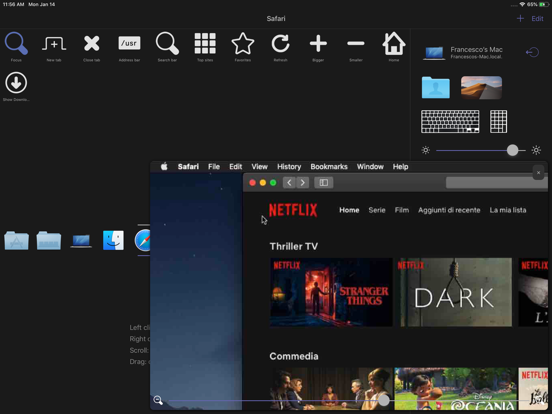Open the Apple menu
Image resolution: width=552 pixels, height=414 pixels.
pyautogui.click(x=164, y=167)
